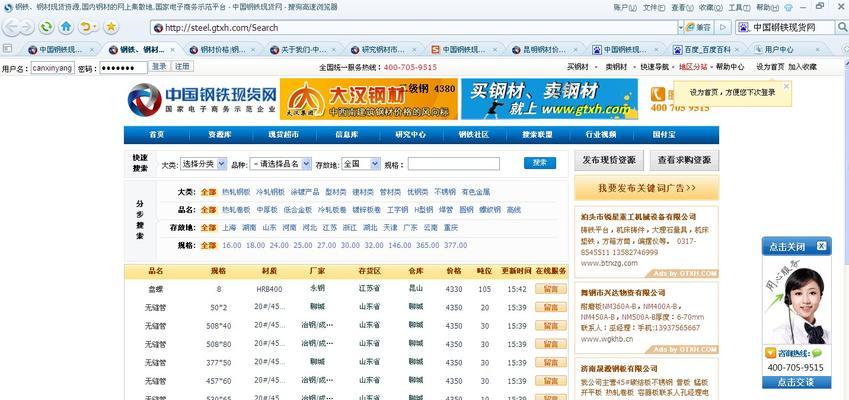Click the 查看求购资源 button
Image resolution: width=849 pixels, height=400 pixels.
pos(684,160)
